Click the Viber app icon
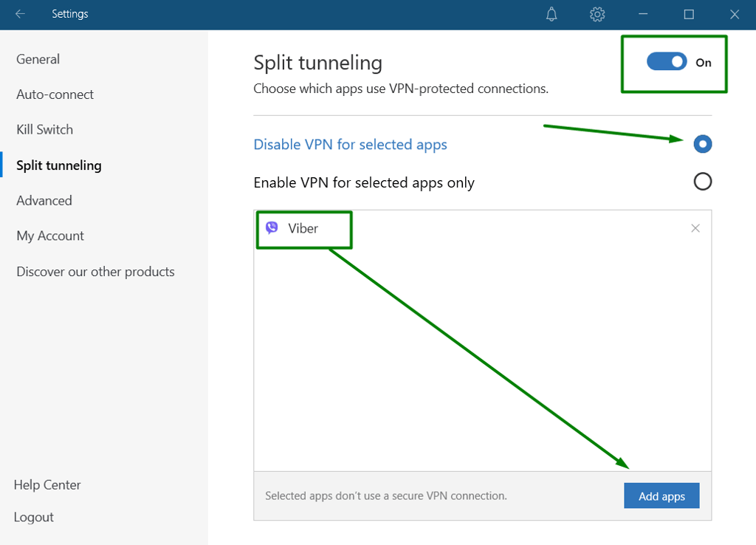The image size is (756, 545). [272, 227]
